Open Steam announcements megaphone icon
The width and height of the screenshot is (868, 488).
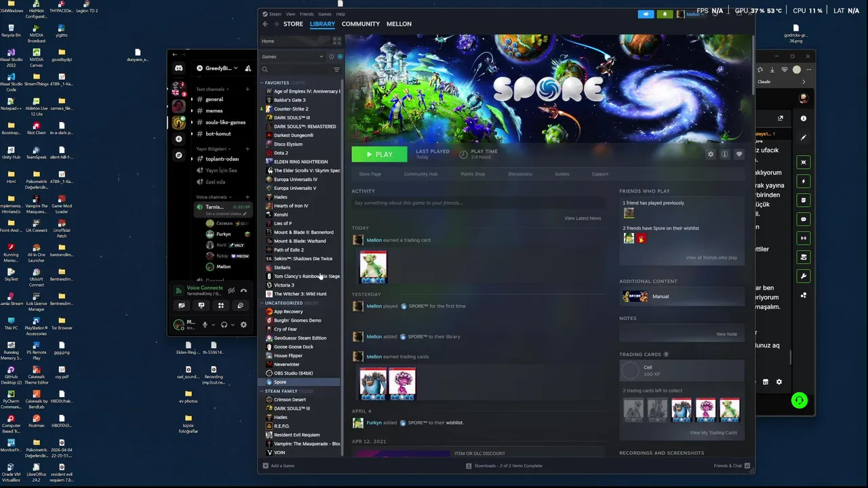pyautogui.click(x=646, y=14)
